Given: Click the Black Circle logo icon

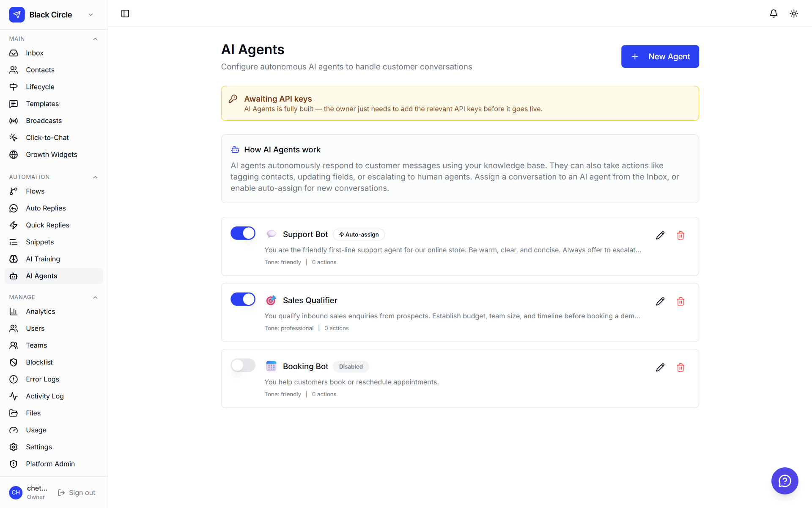Looking at the screenshot, I should point(17,15).
